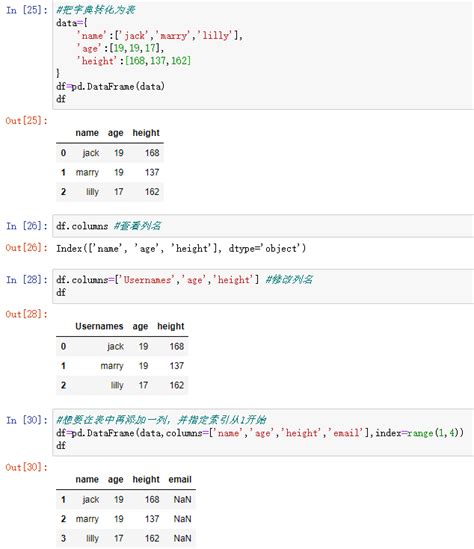Viewport: 474px width, 549px height.
Task: Click the 'name' header in Out[25] table
Action: (x=87, y=133)
